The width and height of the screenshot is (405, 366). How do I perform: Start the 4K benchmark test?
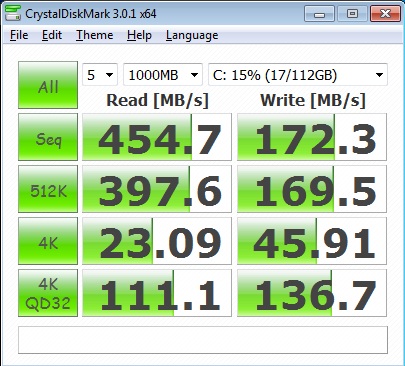coord(48,241)
